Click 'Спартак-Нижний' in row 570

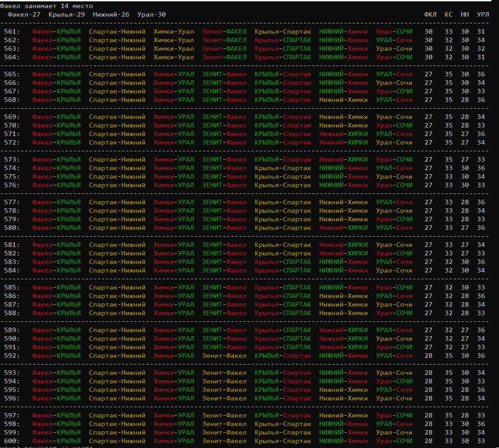[117, 126]
